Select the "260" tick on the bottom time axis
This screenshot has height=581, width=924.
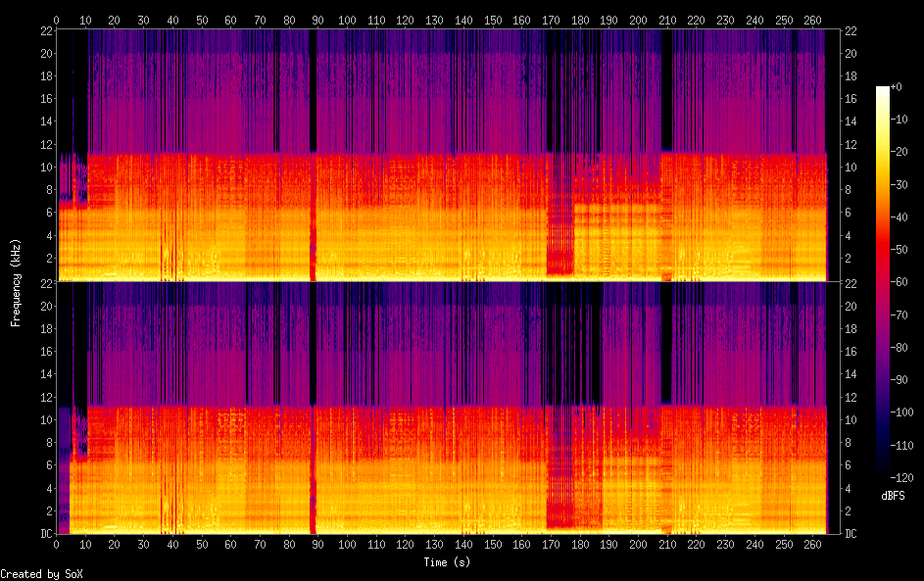[813, 544]
